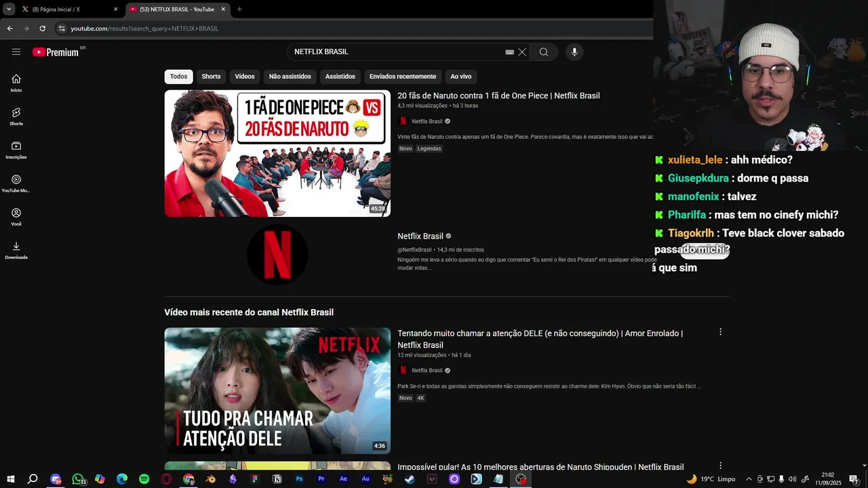Start voice search with microphone icon
Viewport: 868px width, 488px height.
click(574, 52)
